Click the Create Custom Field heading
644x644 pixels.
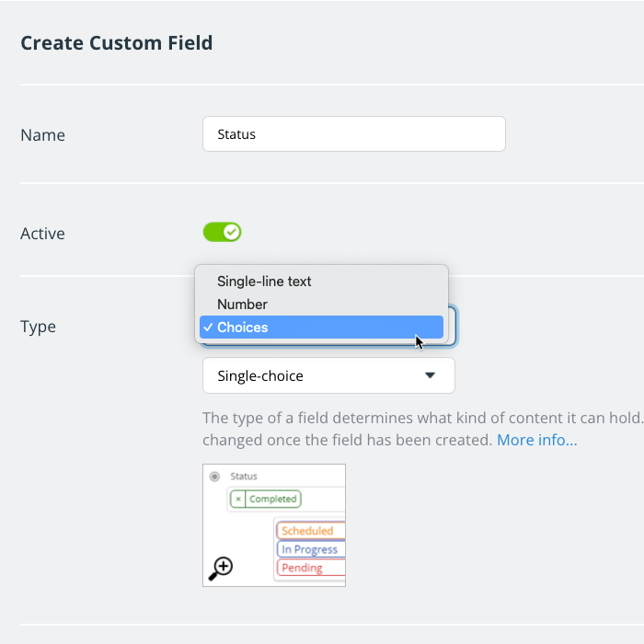tap(116, 42)
